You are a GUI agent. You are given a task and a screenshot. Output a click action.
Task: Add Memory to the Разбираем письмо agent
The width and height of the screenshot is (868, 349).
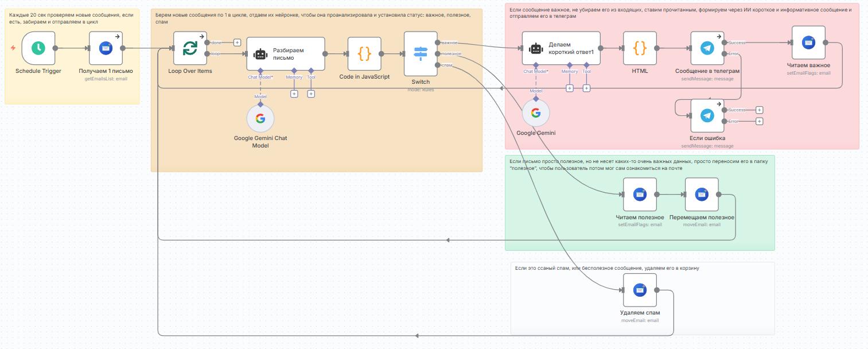(294, 94)
